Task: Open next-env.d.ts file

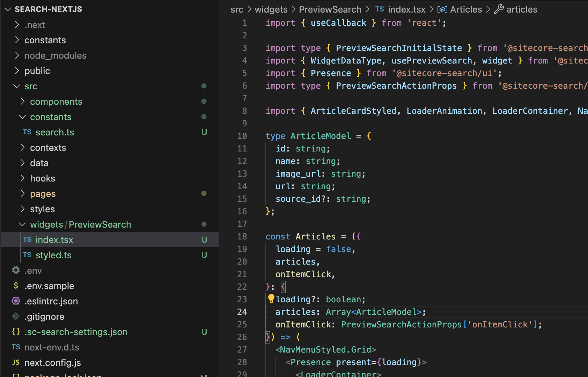Action: (52, 347)
